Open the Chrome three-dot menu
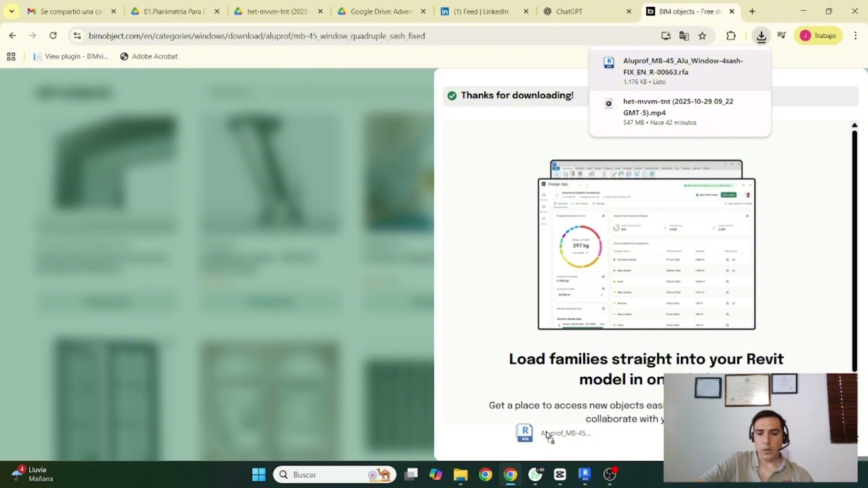This screenshot has width=868, height=488. (856, 36)
